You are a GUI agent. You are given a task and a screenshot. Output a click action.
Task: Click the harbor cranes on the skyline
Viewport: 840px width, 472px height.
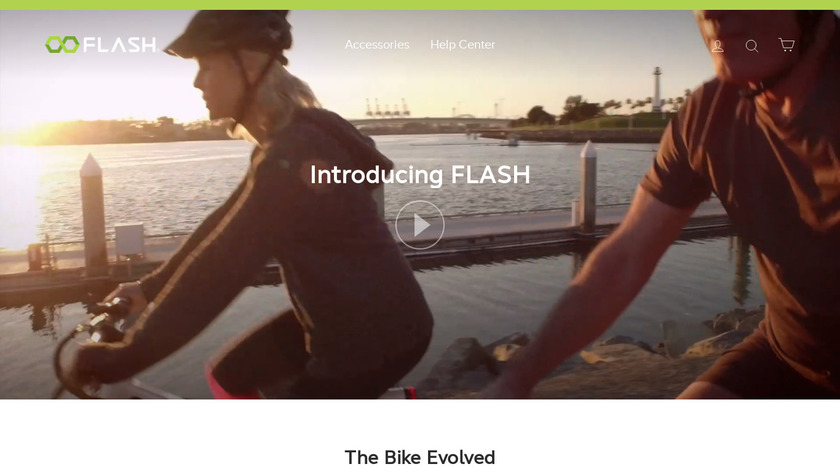tap(387, 107)
